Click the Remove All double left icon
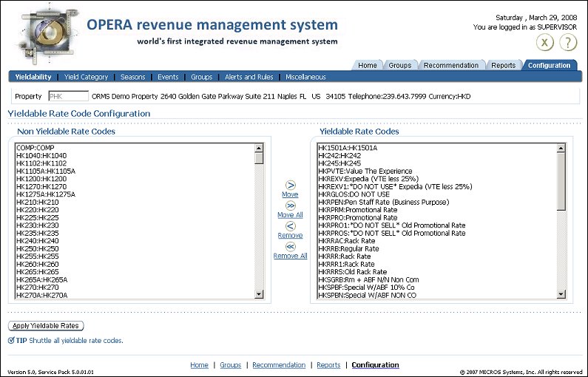588x377 pixels. pos(290,246)
